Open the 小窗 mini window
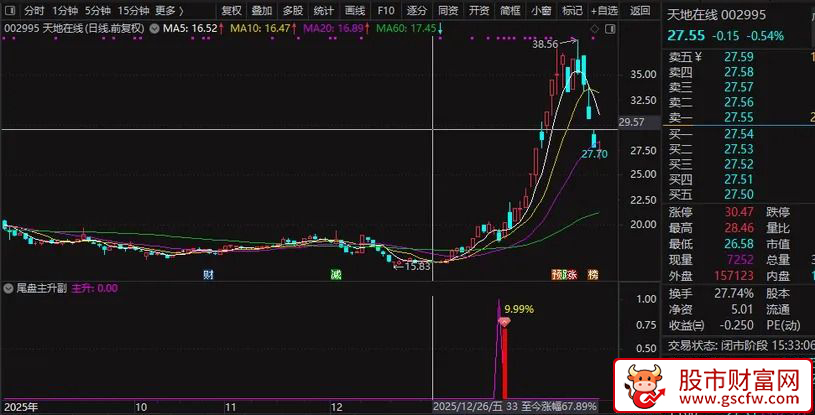 pyautogui.click(x=541, y=10)
